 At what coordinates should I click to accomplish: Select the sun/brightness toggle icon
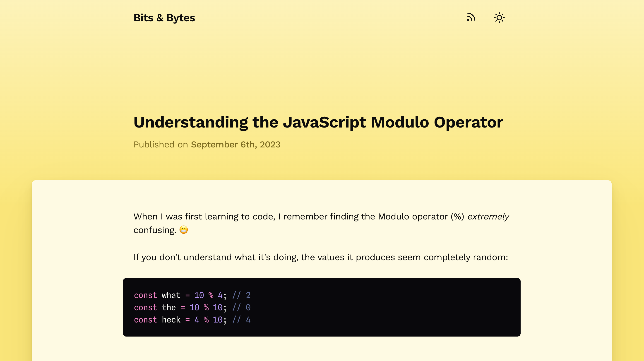point(499,18)
